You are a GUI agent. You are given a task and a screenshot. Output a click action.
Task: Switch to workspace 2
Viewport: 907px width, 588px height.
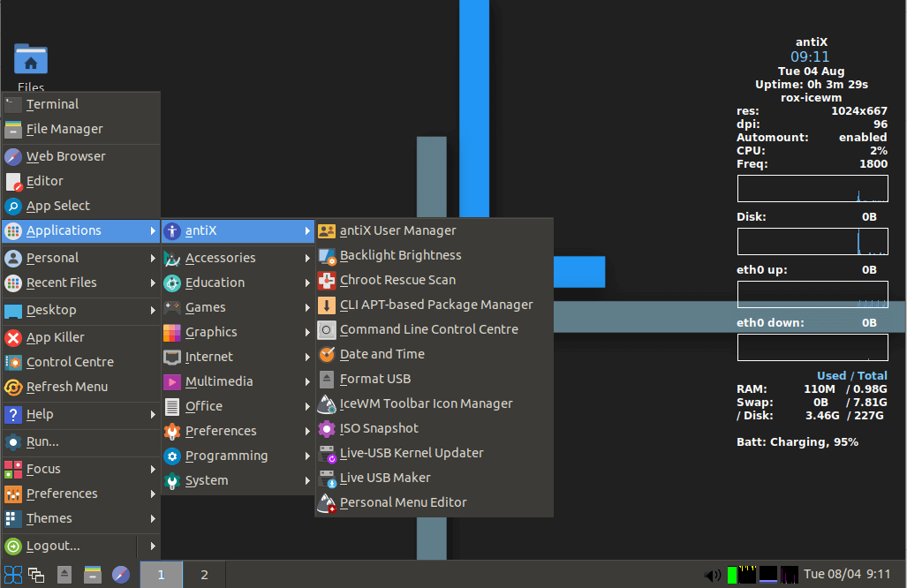pyautogui.click(x=203, y=574)
